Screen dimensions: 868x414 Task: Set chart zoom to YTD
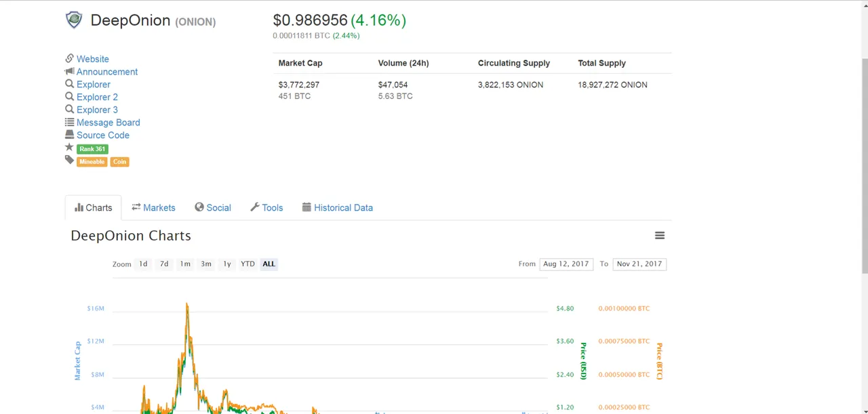tap(248, 264)
